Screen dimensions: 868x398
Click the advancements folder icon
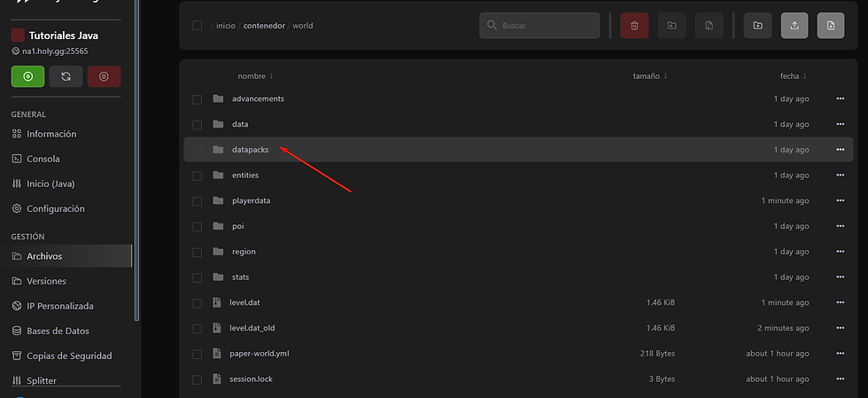coord(218,98)
